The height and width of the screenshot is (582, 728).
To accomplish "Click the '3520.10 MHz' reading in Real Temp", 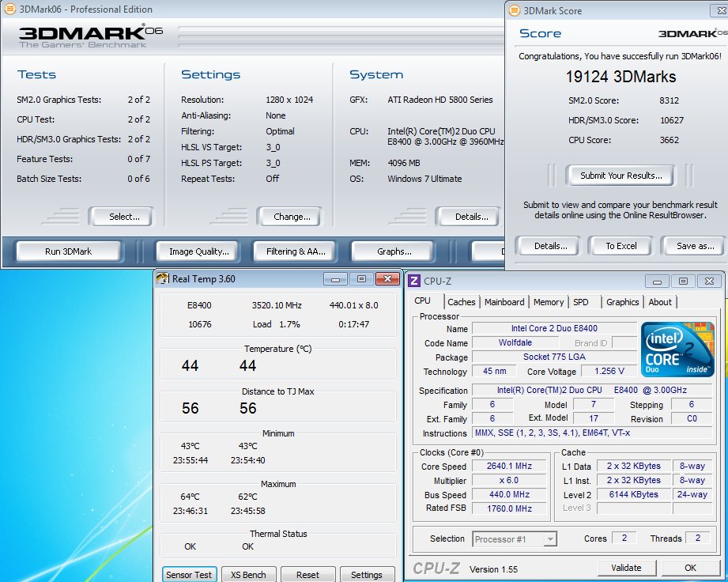I will [277, 305].
